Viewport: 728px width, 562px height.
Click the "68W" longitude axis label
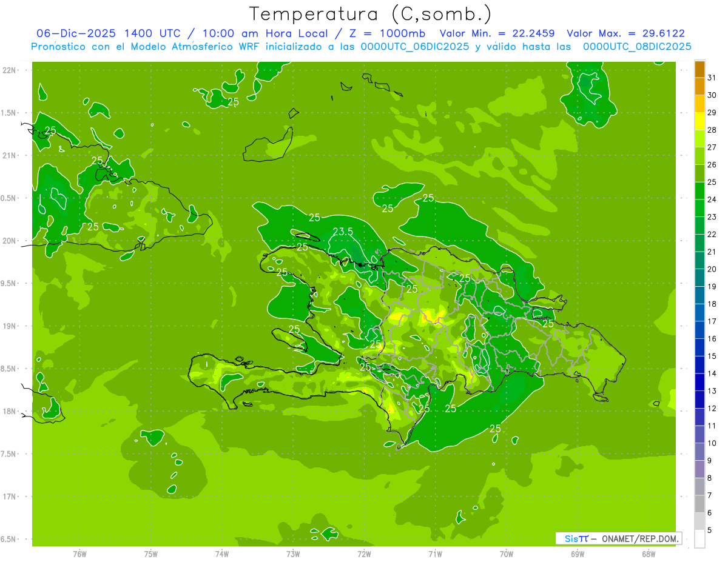pos(649,554)
